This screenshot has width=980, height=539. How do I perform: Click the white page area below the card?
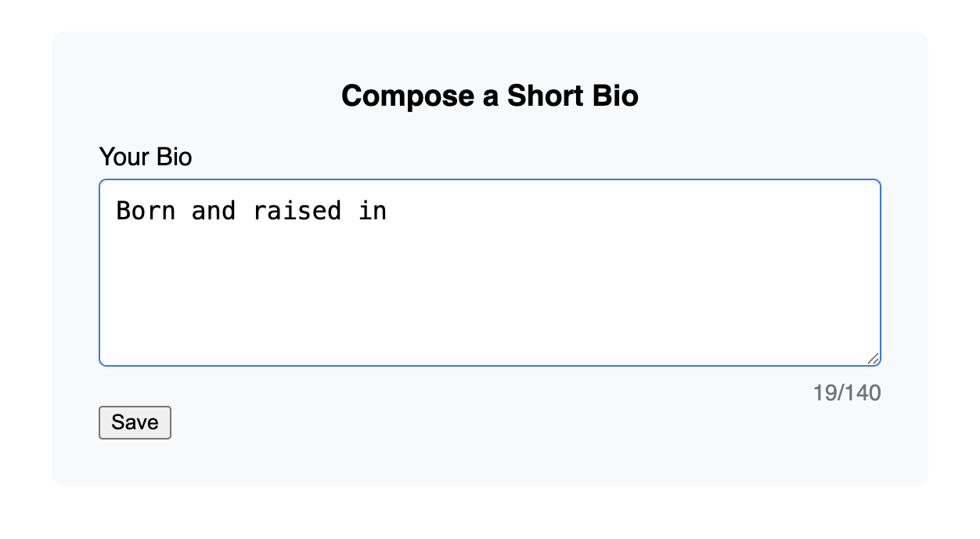coord(490,513)
